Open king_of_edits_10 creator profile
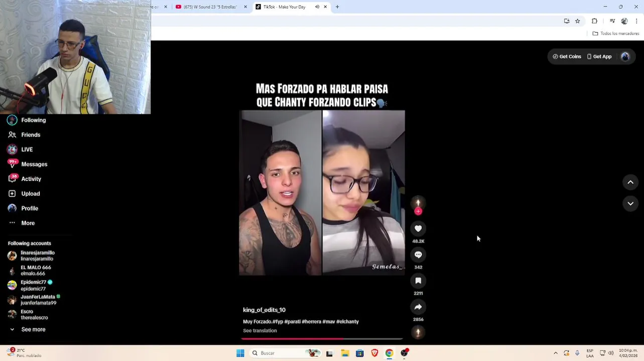The height and width of the screenshot is (361, 644). (264, 310)
